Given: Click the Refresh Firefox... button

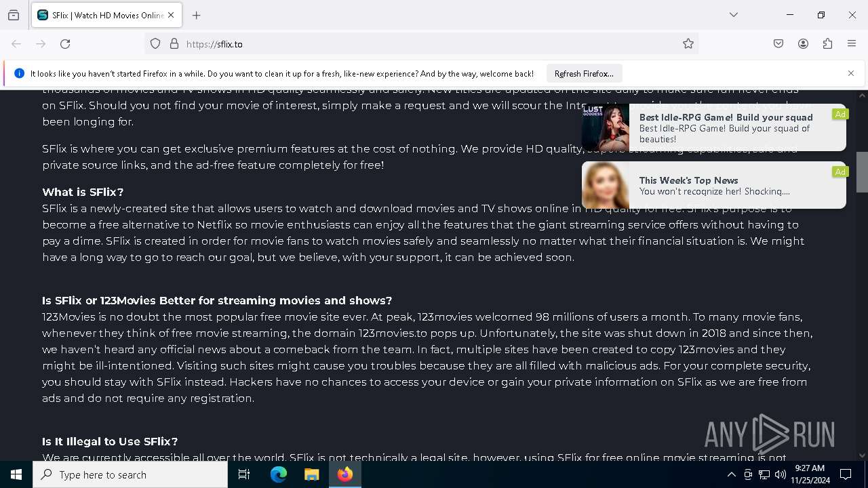Looking at the screenshot, I should pos(584,73).
